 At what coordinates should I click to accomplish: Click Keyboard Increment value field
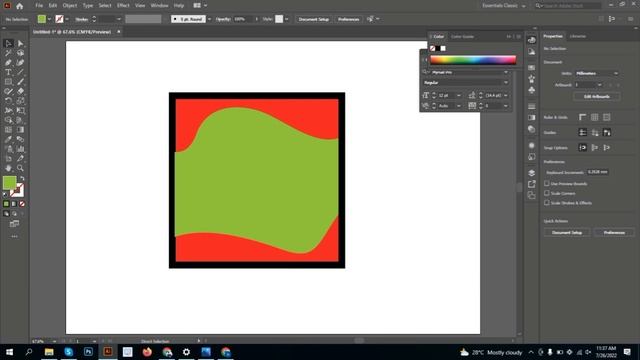[x=598, y=172]
